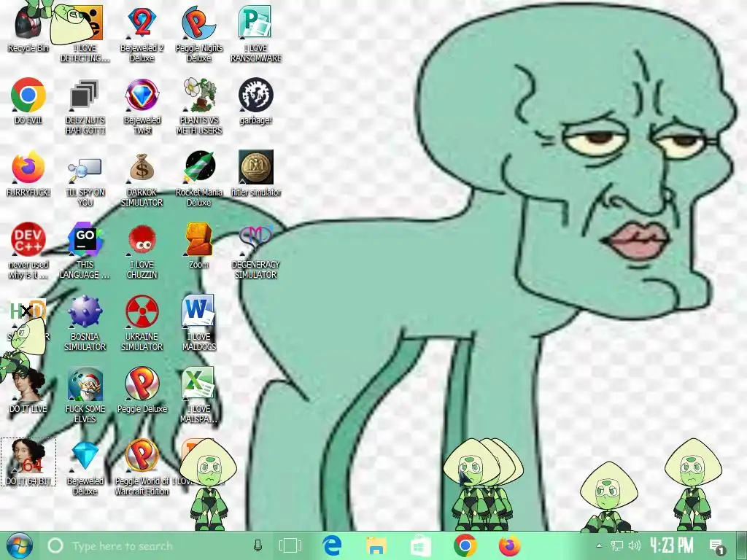Viewport: 747px width, 560px height.
Task: Launch Chrome from the taskbar
Action: [465, 545]
